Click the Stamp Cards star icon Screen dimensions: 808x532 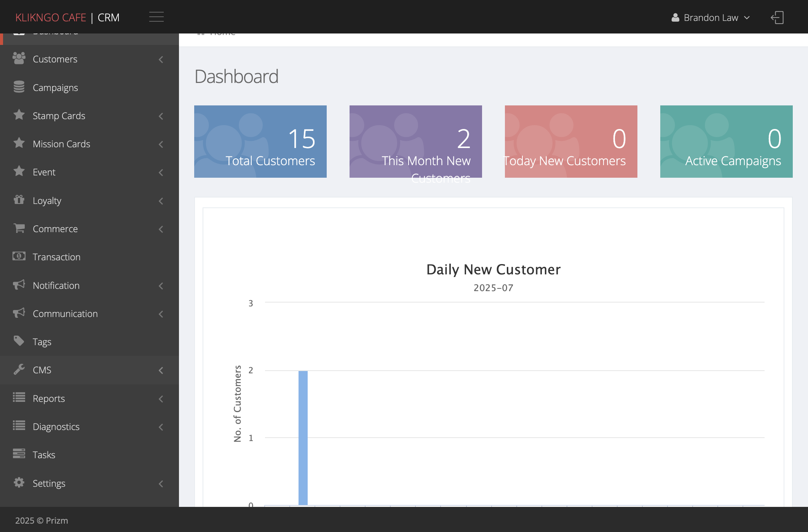click(19, 115)
